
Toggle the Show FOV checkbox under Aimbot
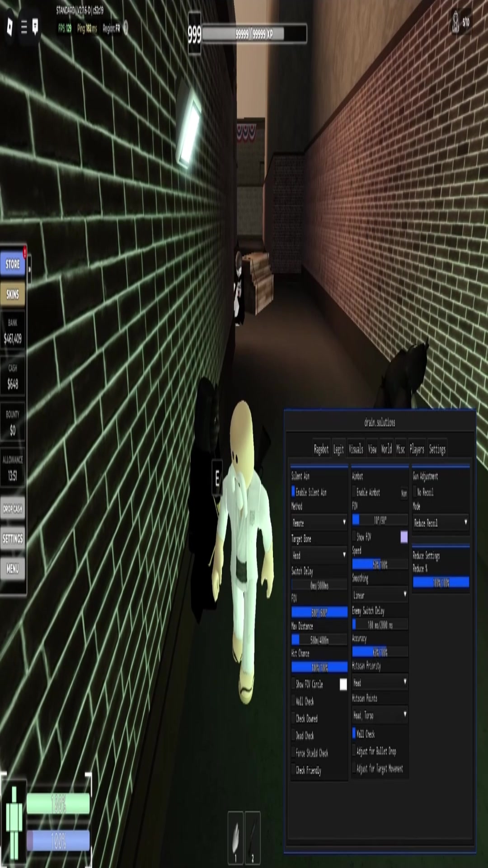tap(354, 537)
